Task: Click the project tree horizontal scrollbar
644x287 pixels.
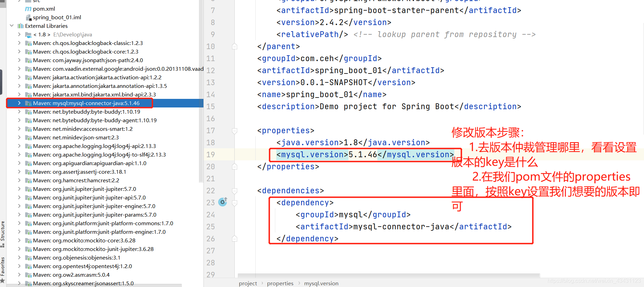Action: 95,285
